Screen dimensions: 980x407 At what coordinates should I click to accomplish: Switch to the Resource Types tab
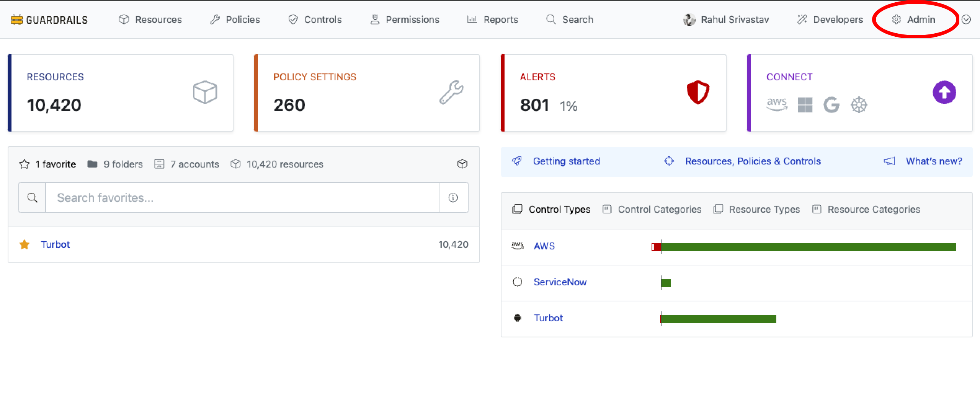click(x=757, y=209)
